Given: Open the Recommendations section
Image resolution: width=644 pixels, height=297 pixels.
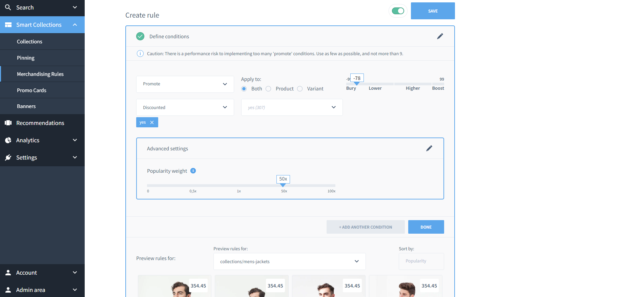Looking at the screenshot, I should (x=42, y=123).
